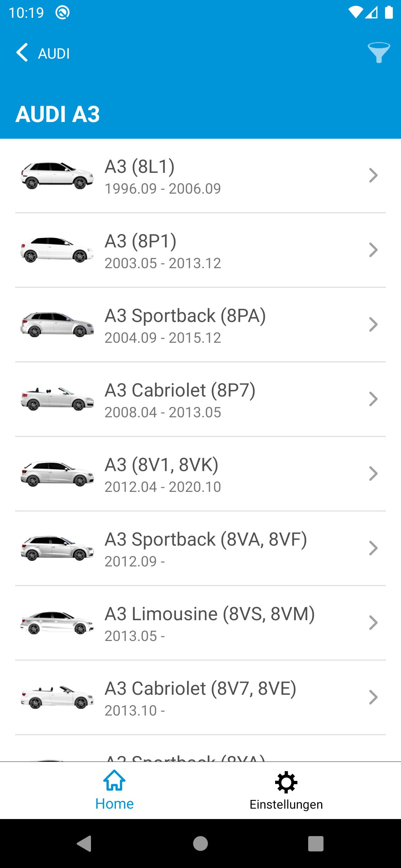The width and height of the screenshot is (401, 868).
Task: Tap the 1996.09 - 2006.09 date range
Action: pos(163,189)
